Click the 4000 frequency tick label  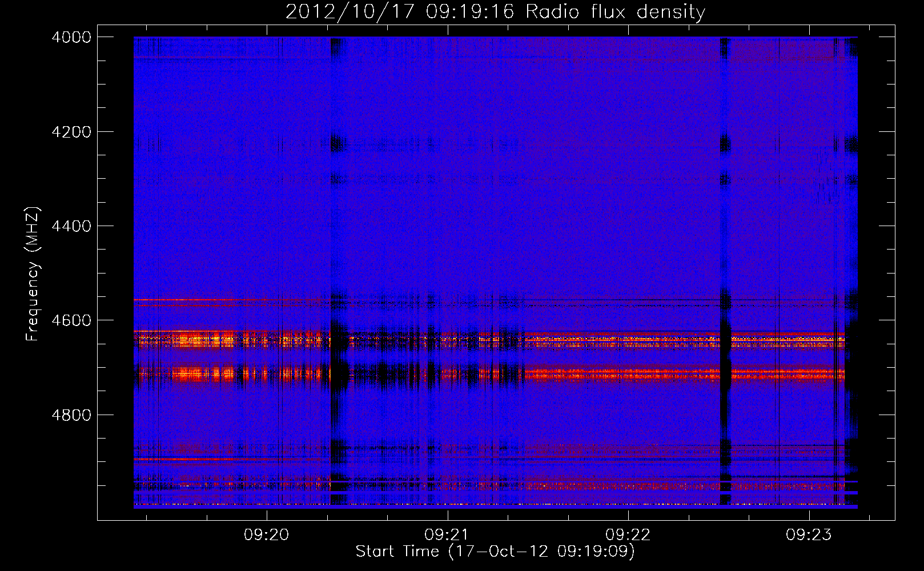pyautogui.click(x=71, y=37)
